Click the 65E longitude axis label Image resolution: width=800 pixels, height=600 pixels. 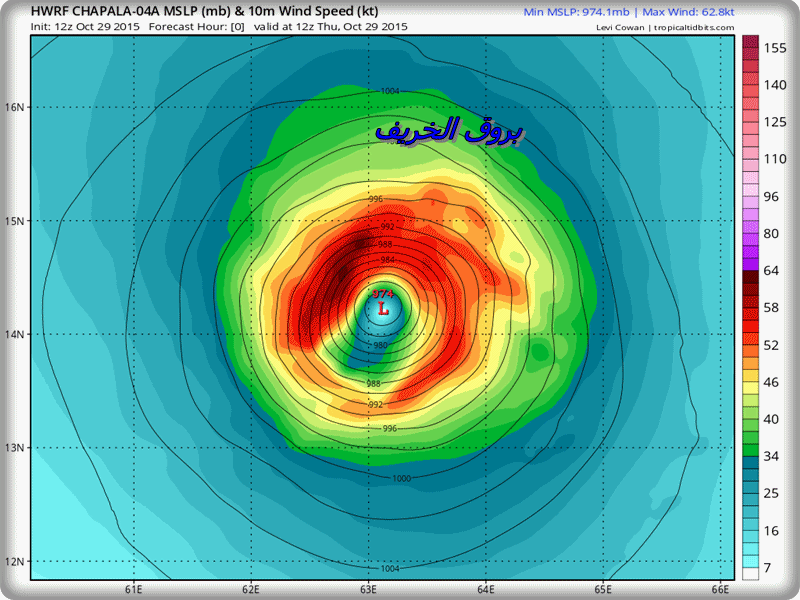coord(603,590)
